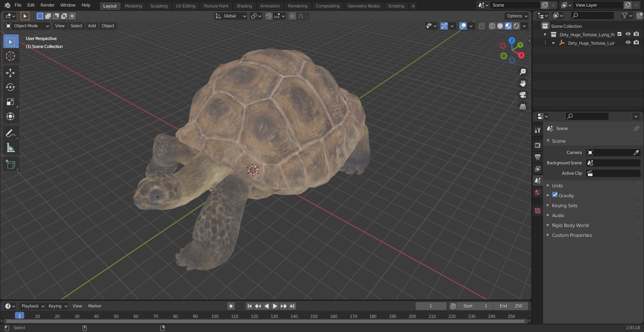Open the Global transform orientation dropdown
Image resolution: width=644 pixels, height=332 pixels.
(x=231, y=16)
